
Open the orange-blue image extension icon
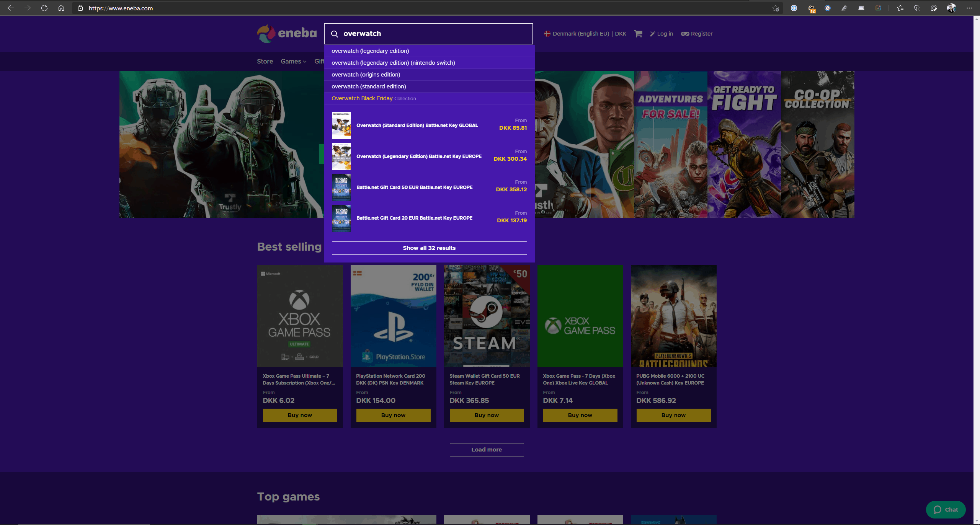pos(878,8)
